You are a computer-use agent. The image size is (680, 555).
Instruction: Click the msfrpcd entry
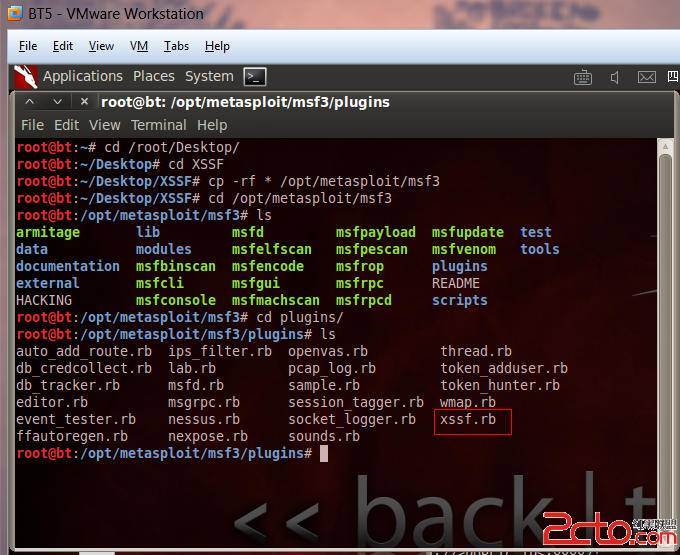point(363,300)
